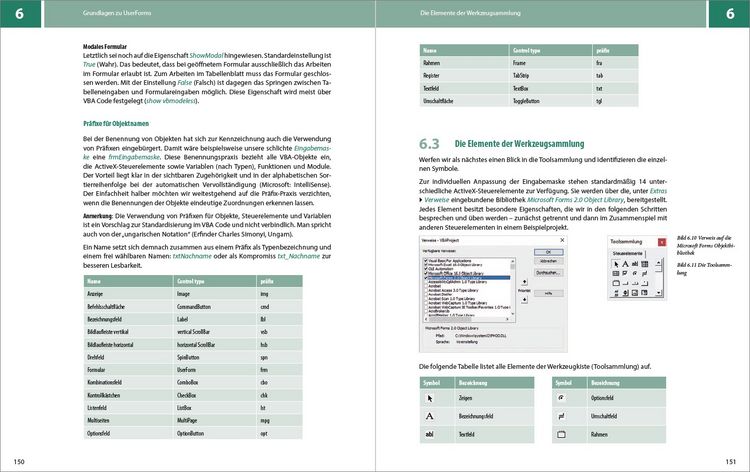Choose the MultiPage tool in Toolsammlung
This screenshot has width=750, height=472.
(644, 283)
